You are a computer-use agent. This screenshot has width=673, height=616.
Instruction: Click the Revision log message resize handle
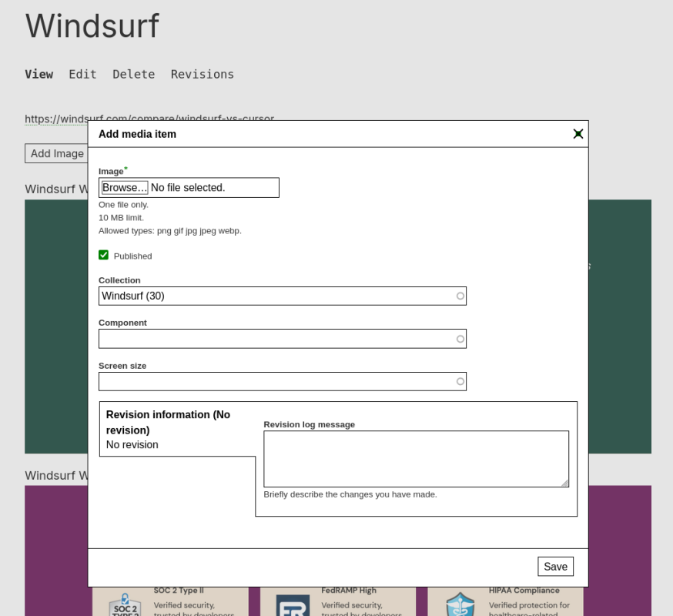(x=564, y=483)
